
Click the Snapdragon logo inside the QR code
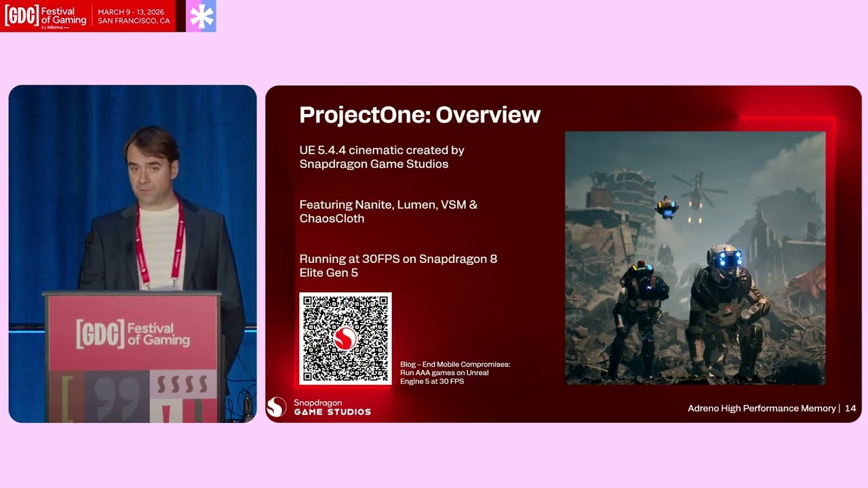click(345, 338)
